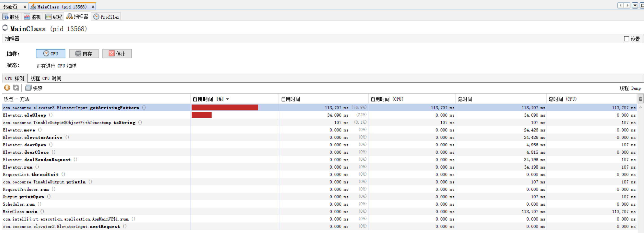Select the TimableOutput$ObjectWithTimestamp.toString row

[x=320, y=123]
